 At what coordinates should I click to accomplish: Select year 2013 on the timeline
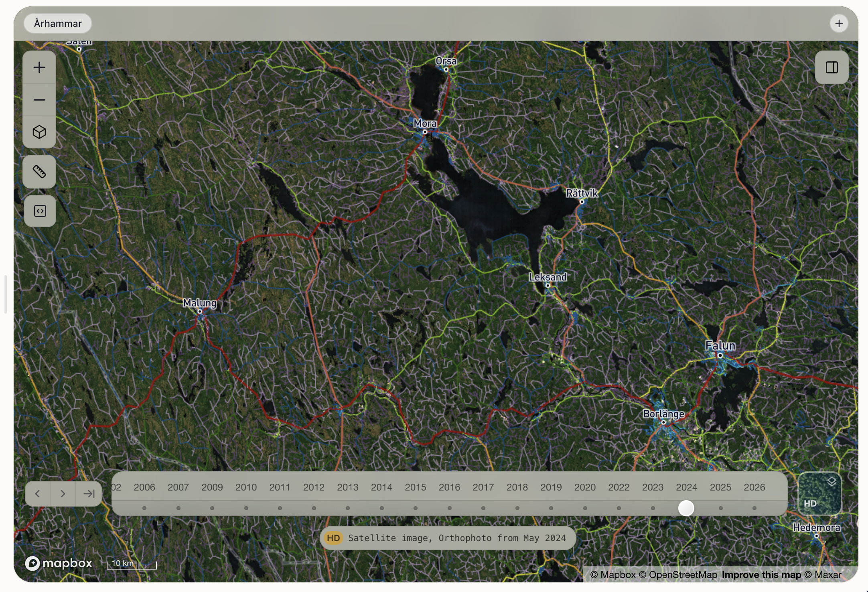347,487
